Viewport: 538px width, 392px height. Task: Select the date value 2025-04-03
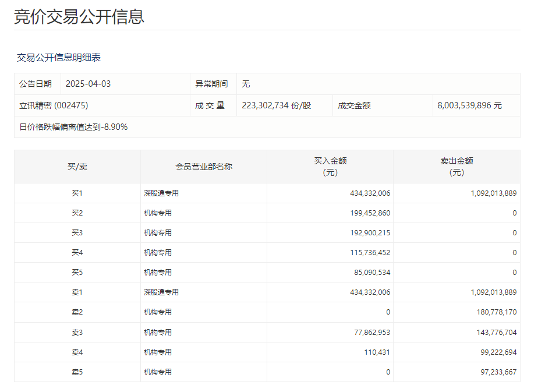point(88,84)
